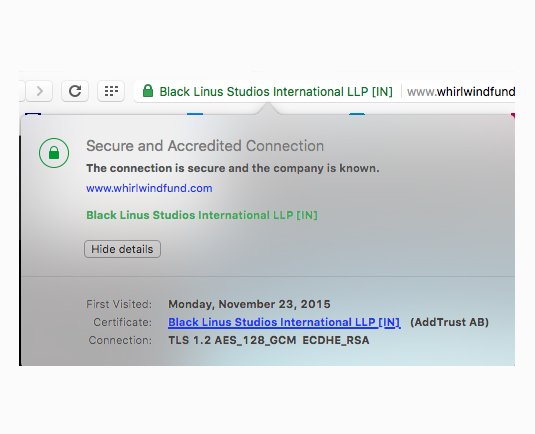Screen dimensions: 535x434
Task: Open the www.whirlwindfund.com link in popup
Action: [149, 188]
